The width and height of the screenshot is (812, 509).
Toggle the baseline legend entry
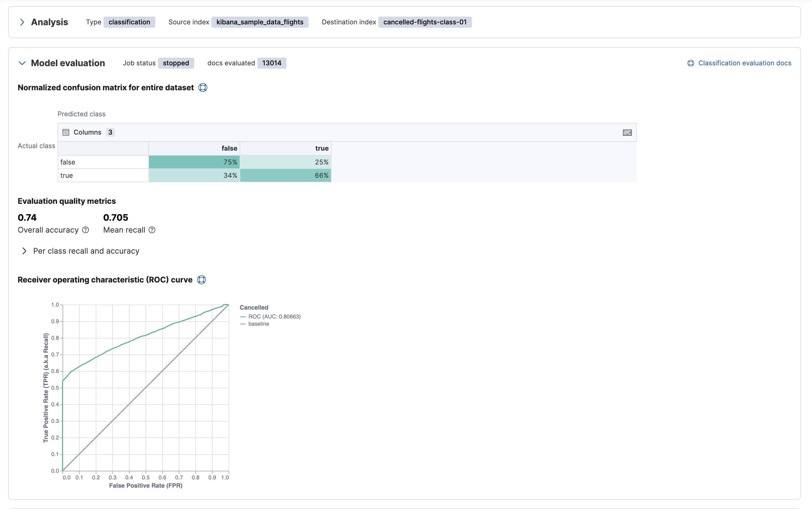click(x=255, y=324)
